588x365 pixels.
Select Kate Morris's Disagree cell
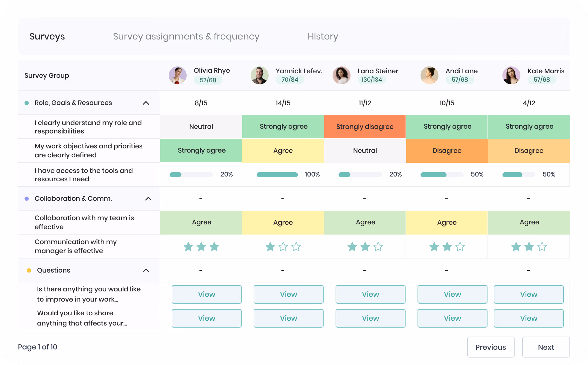point(529,151)
